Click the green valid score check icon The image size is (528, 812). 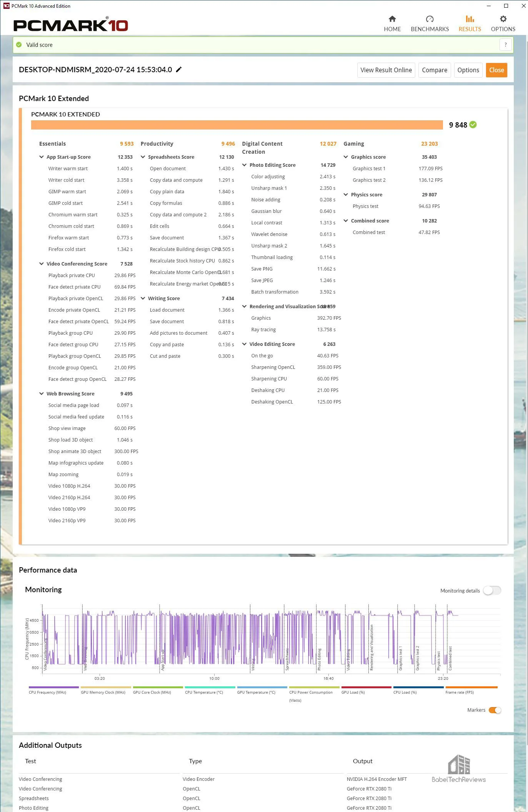point(19,45)
